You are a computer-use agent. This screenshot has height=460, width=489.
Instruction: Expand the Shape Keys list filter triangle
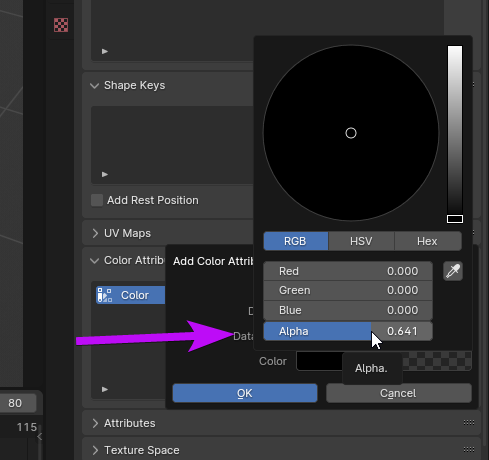pos(105,174)
